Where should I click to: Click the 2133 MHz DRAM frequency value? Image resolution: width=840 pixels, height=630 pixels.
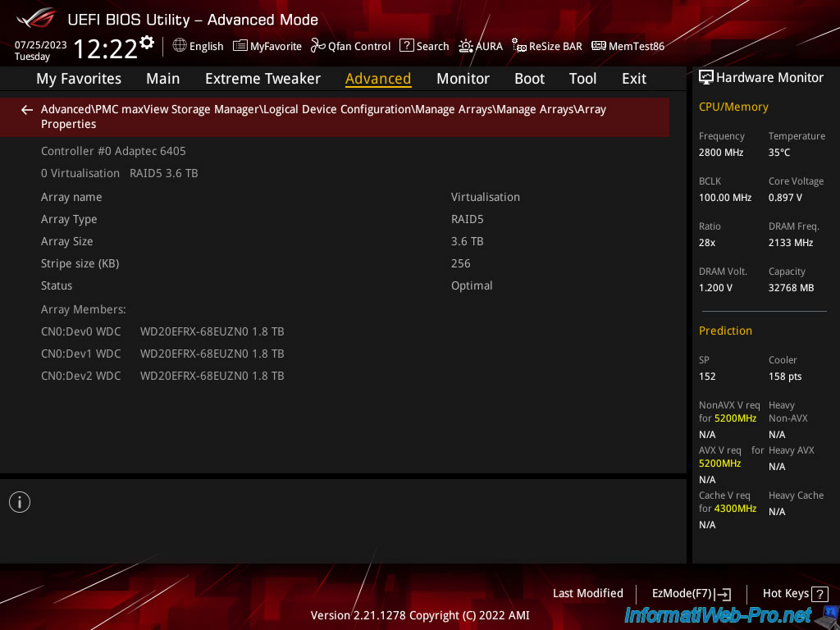791,242
